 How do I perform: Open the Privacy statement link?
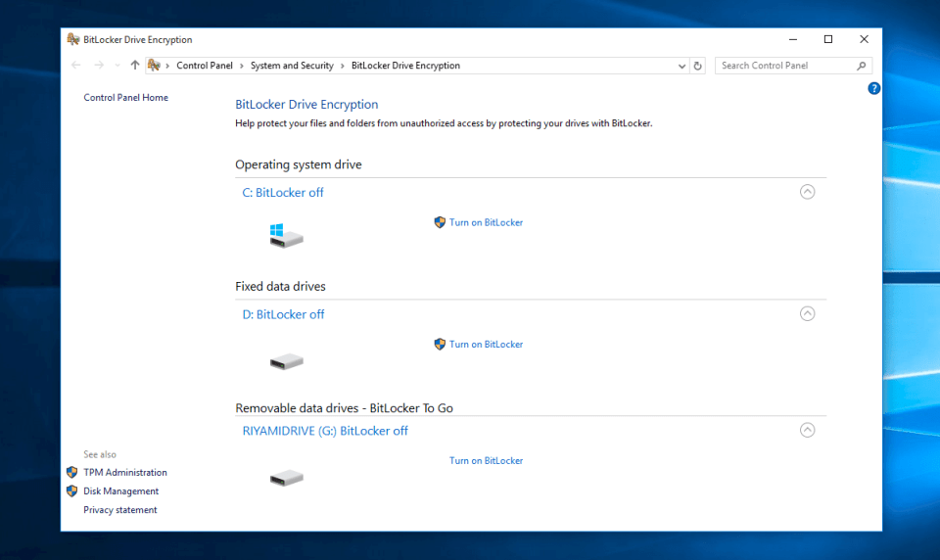[119, 510]
